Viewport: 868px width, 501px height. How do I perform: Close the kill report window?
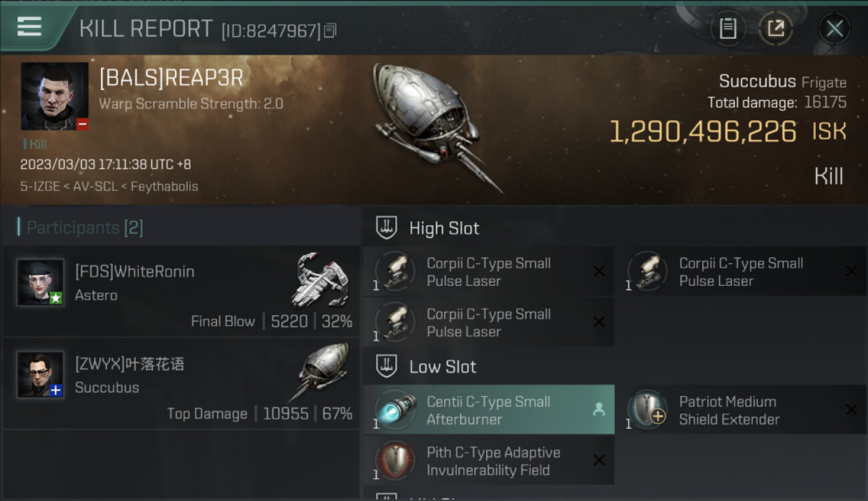pyautogui.click(x=834, y=28)
